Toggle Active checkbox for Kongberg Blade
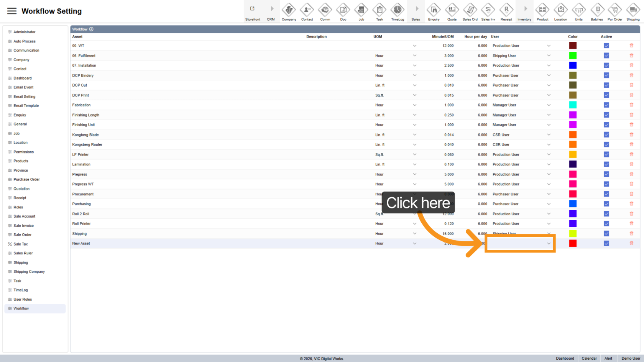The height and width of the screenshot is (362, 644). point(606,135)
